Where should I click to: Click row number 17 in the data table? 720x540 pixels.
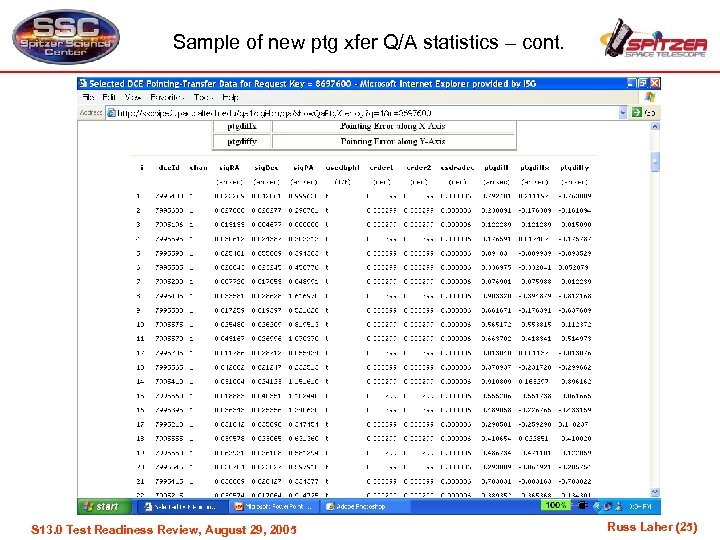pyautogui.click(x=140, y=424)
